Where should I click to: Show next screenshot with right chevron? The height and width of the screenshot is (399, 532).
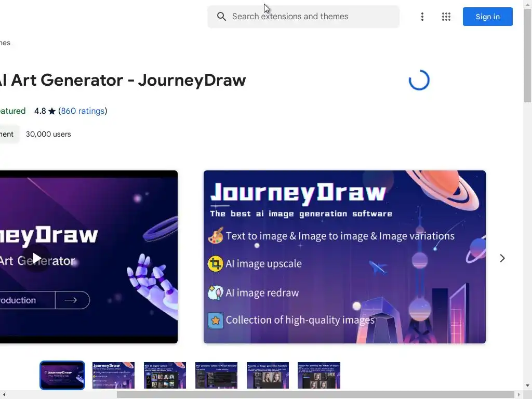coord(502,258)
